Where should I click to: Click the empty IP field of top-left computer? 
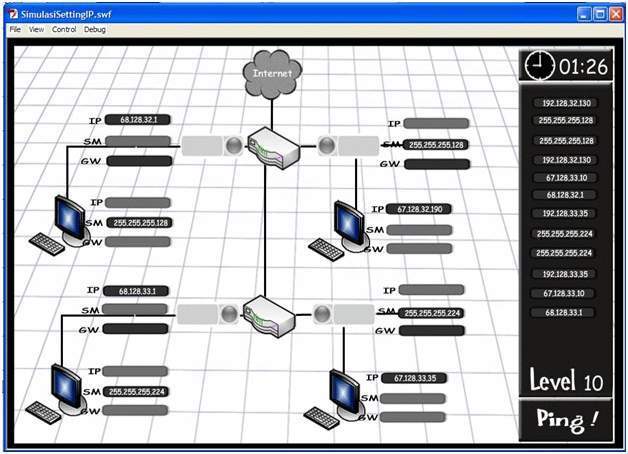coord(137,203)
